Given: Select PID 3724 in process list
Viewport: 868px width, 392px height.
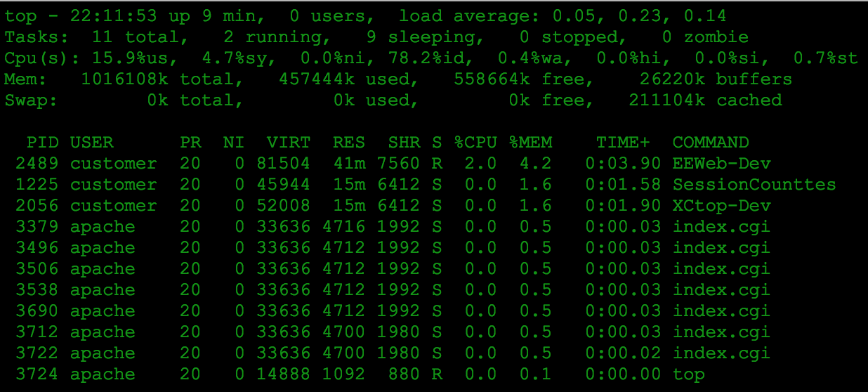Looking at the screenshot, I should point(37,374).
